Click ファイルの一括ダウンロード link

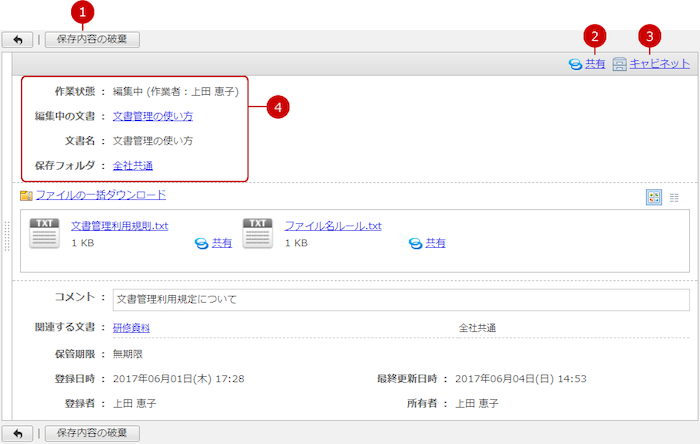point(100,195)
